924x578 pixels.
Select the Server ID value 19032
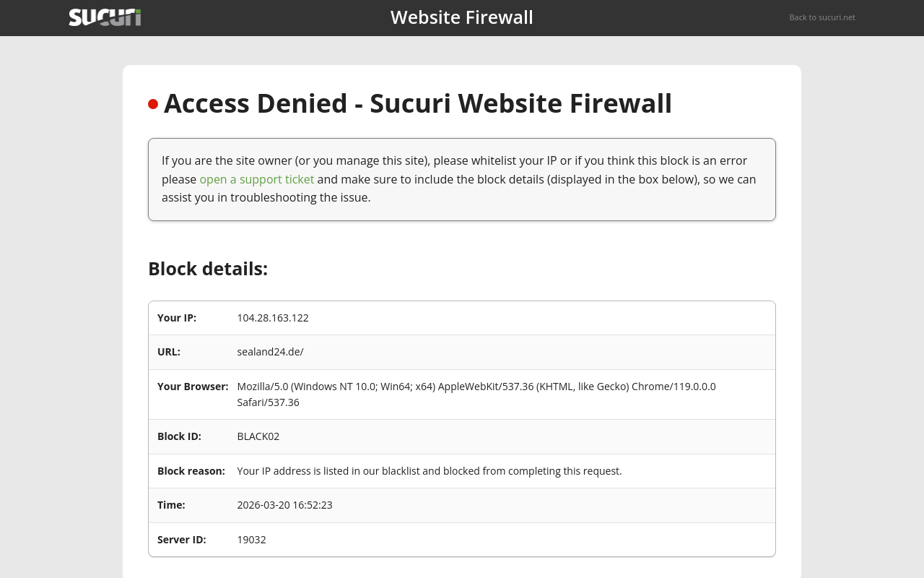point(251,540)
